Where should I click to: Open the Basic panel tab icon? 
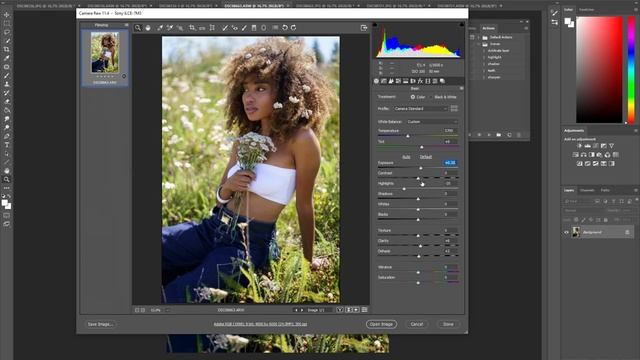[376, 81]
